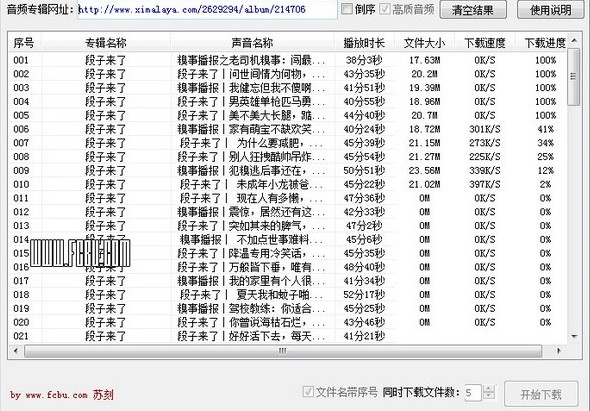Click progress value 34%
This screenshot has width=590, height=411.
(545, 143)
